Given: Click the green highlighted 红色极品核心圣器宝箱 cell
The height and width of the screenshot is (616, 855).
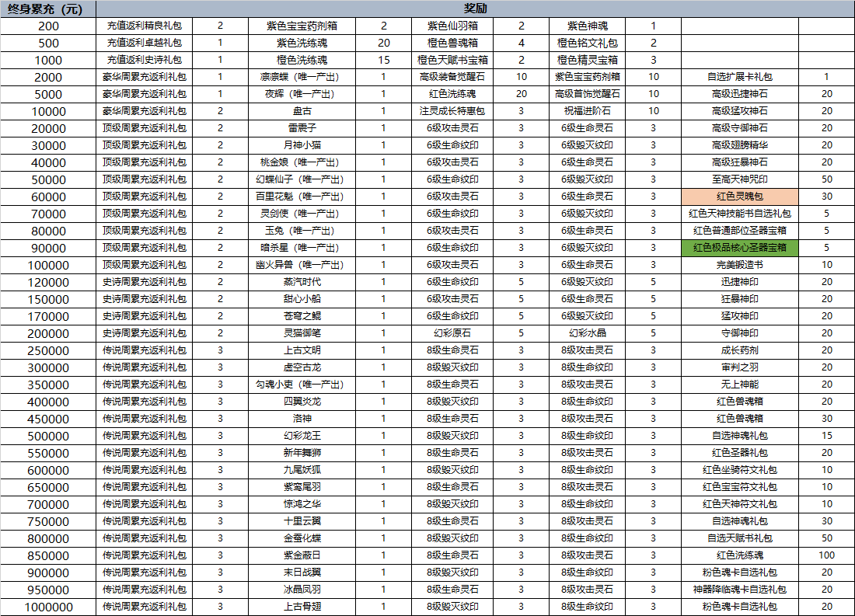Looking at the screenshot, I should point(739,248).
